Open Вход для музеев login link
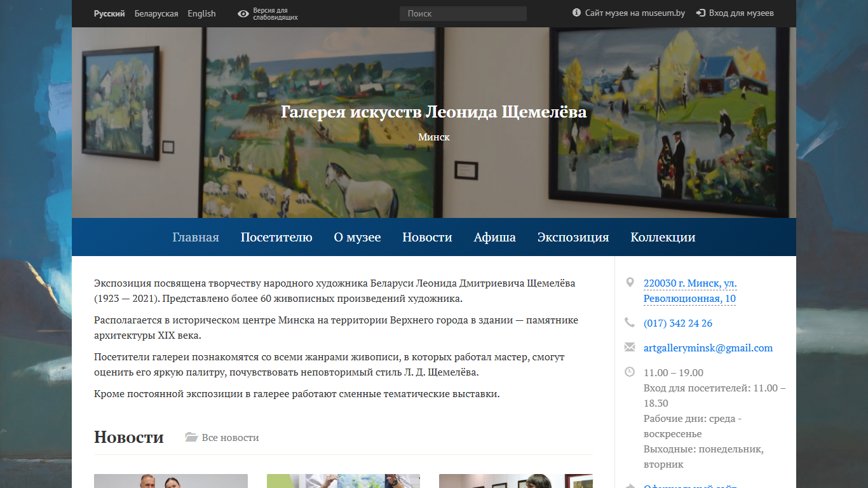This screenshot has width=868, height=488. [741, 13]
